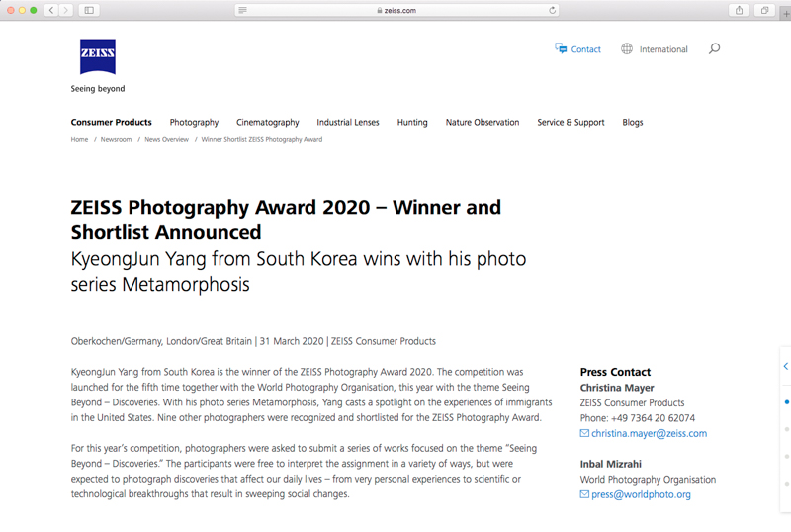Image resolution: width=791 pixels, height=532 pixels.
Task: Click 'World Photography Organisation' text
Action: point(648,480)
